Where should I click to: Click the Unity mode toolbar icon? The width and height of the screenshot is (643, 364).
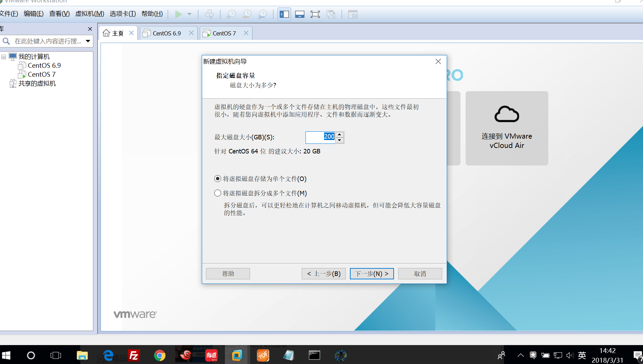331,14
